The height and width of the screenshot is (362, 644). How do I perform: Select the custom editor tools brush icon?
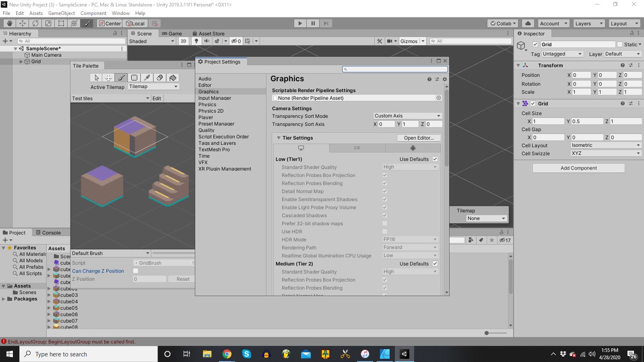click(87, 23)
